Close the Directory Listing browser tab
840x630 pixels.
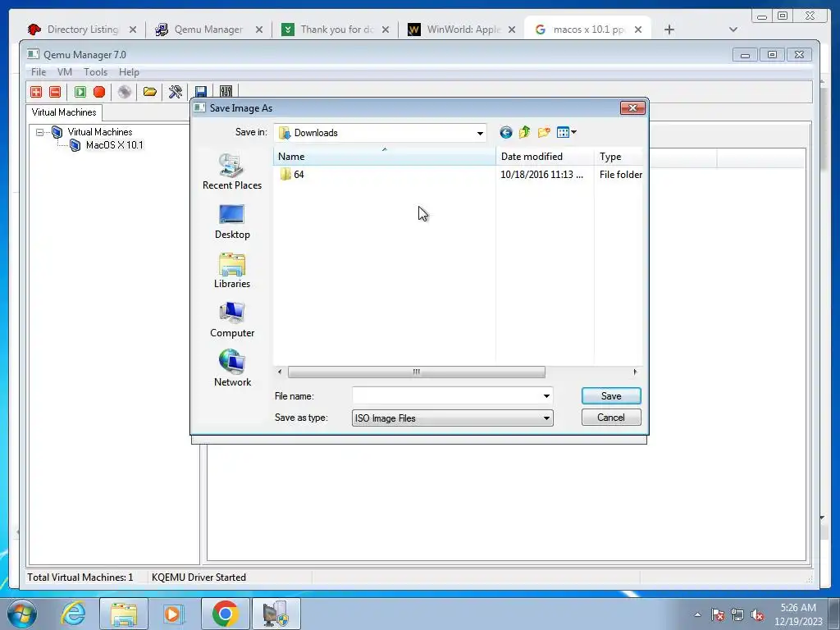coord(133,30)
